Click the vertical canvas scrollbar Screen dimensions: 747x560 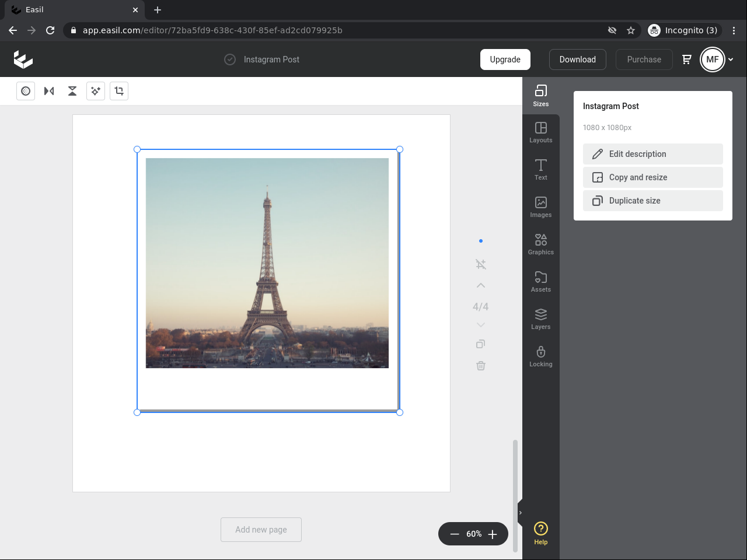515,496
